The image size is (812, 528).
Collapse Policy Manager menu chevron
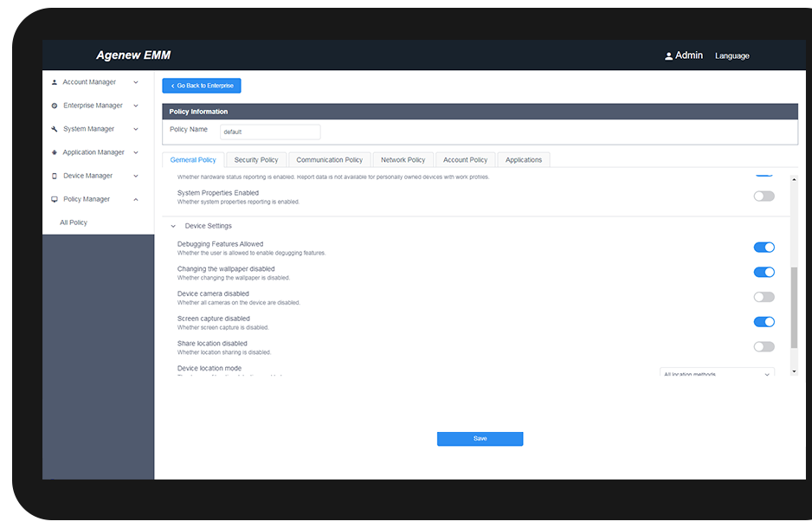click(x=136, y=199)
